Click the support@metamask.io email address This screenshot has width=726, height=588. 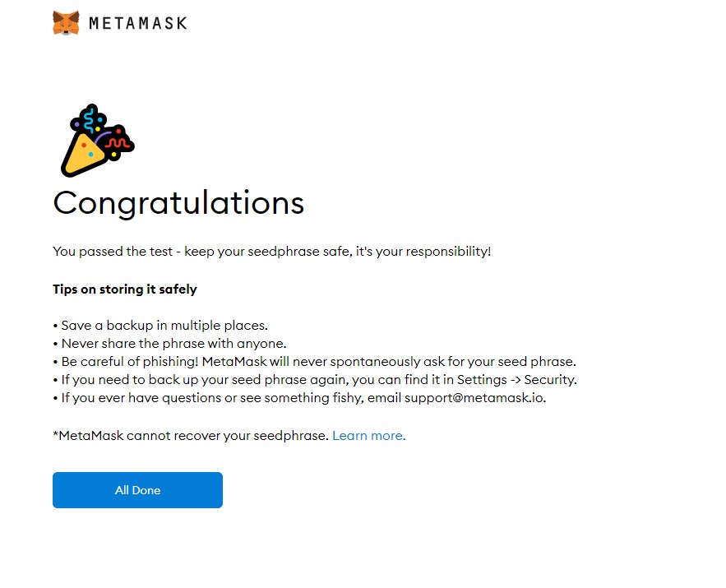474,398
